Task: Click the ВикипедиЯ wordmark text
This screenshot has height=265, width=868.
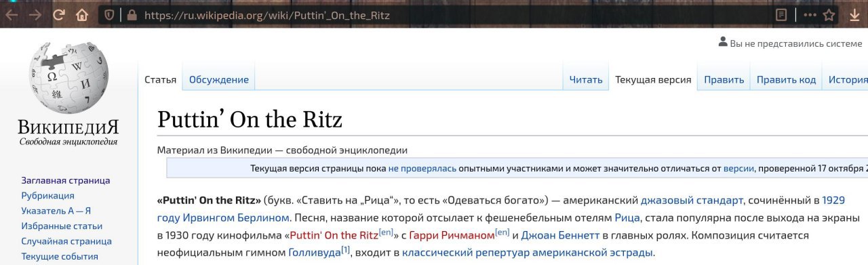Action: coord(68,127)
